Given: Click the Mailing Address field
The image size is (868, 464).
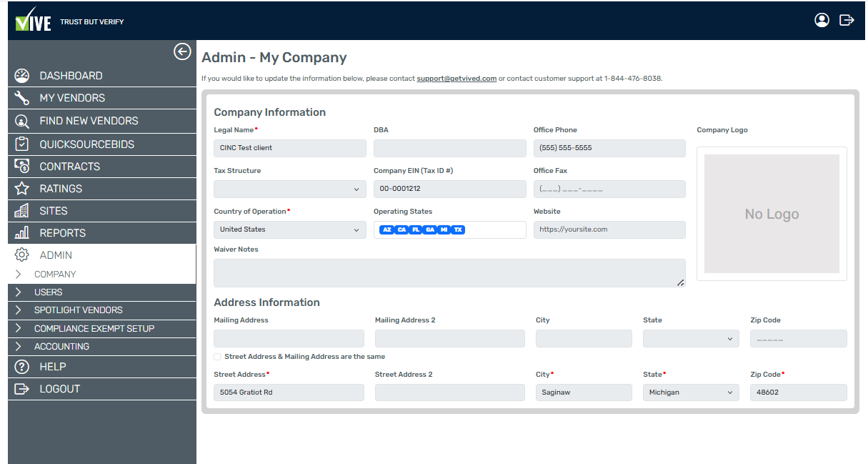Looking at the screenshot, I should [x=289, y=339].
